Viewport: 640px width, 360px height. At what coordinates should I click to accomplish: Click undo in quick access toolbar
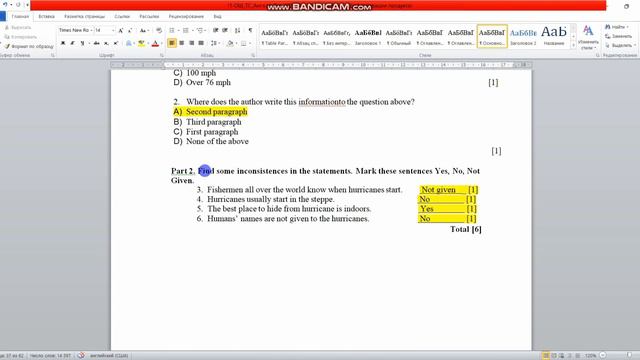click(5, 5)
